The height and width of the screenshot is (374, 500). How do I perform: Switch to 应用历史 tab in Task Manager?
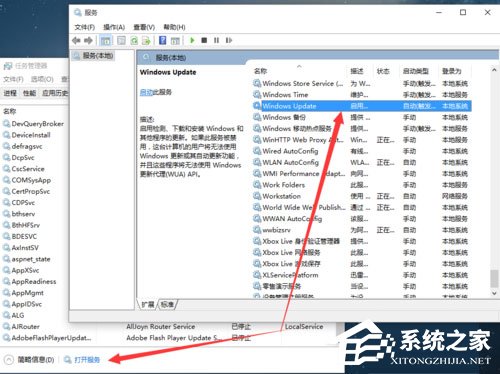point(55,93)
